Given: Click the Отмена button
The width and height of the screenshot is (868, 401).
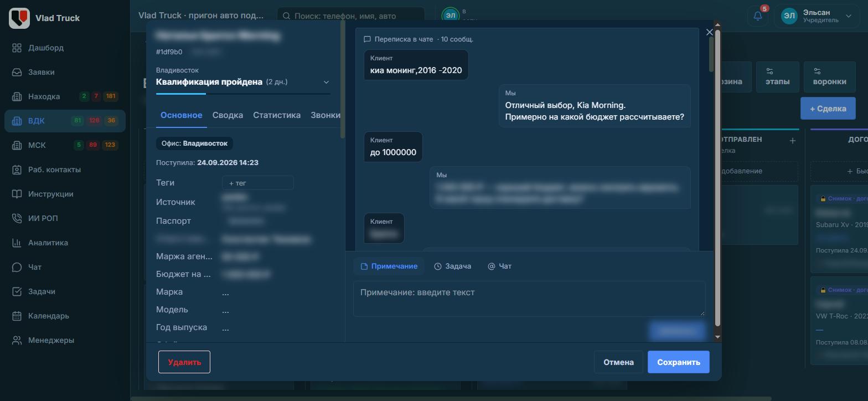Looking at the screenshot, I should (618, 362).
